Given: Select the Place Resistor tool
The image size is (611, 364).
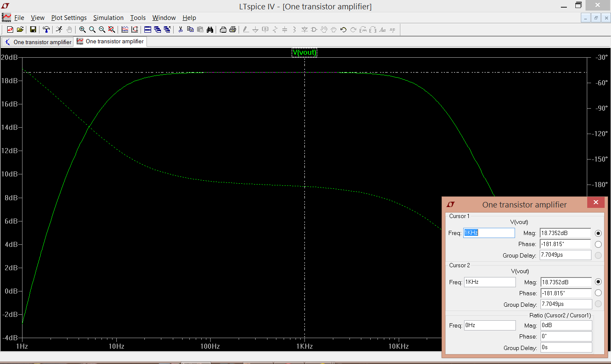Looking at the screenshot, I should point(275,29).
